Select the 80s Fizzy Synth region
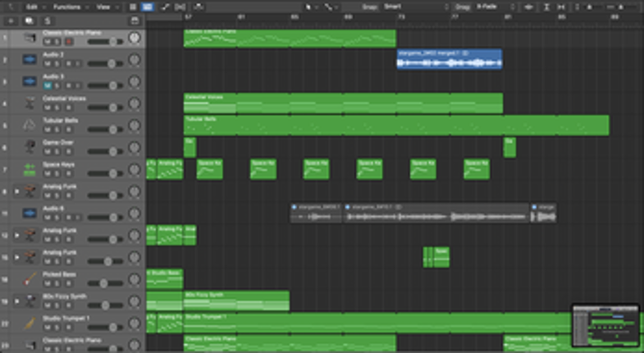 tap(236, 300)
